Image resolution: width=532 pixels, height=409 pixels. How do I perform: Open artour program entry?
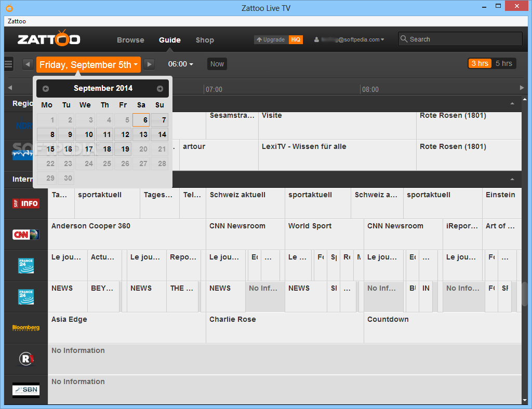(219, 155)
